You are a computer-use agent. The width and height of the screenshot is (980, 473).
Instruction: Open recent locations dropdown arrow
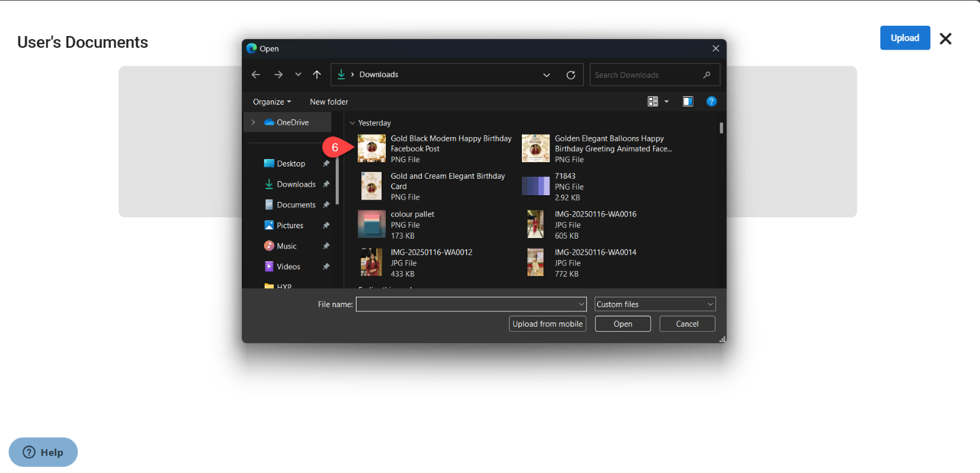coord(298,75)
